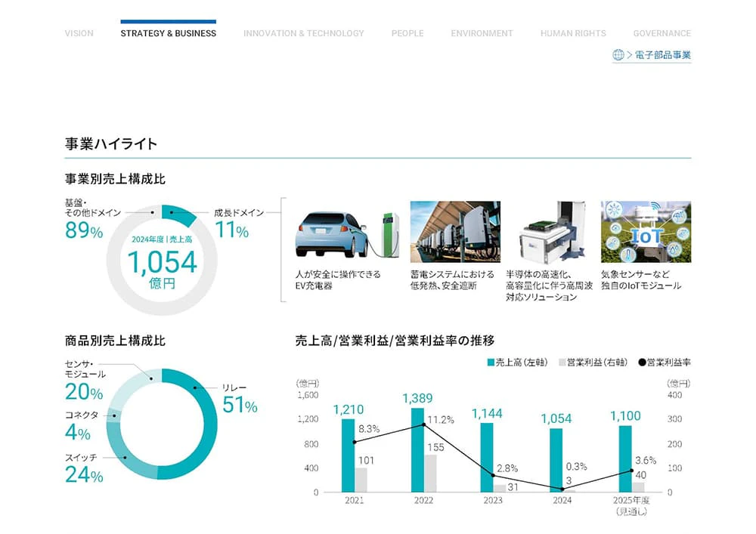Click the semiconductor equipment image
Image resolution: width=756 pixels, height=534 pixels.
pos(550,232)
